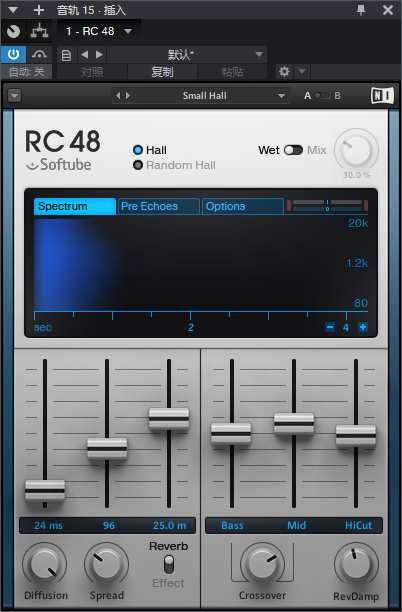Image resolution: width=402 pixels, height=612 pixels.
Task: Select next NI preset arrow
Action: tap(128, 96)
